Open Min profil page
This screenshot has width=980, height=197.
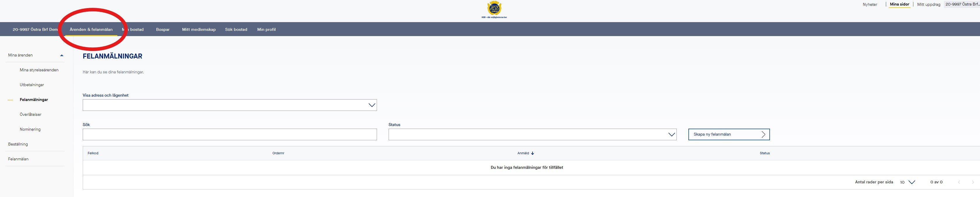(266, 30)
